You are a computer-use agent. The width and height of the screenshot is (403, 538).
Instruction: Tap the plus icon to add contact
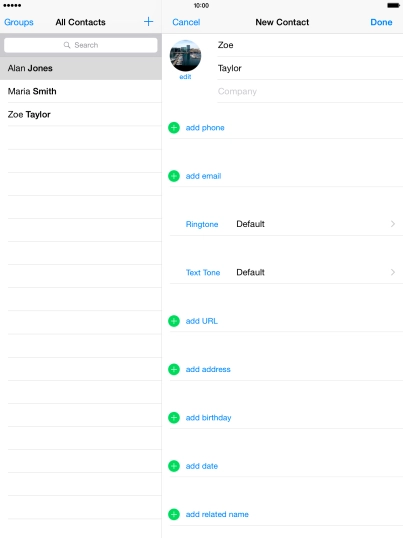(149, 22)
